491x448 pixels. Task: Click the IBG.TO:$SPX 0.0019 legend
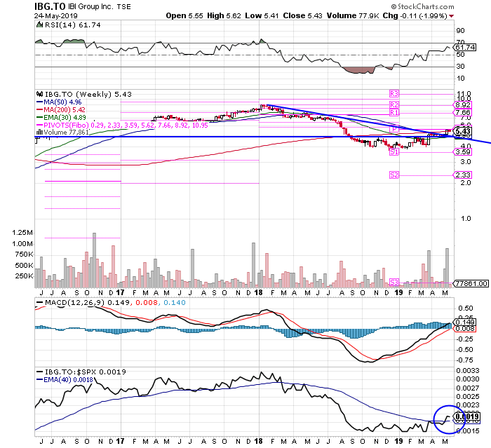coord(81,372)
